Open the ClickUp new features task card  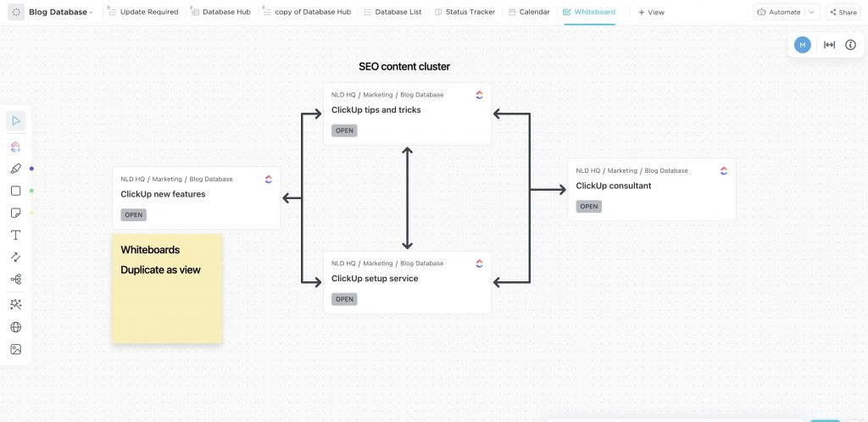tap(196, 198)
